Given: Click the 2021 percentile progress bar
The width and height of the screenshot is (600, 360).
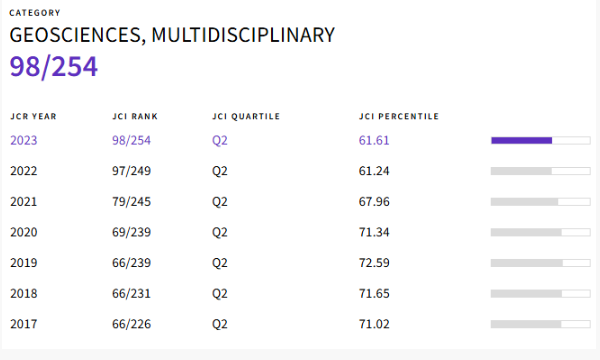Looking at the screenshot, I should point(541,202).
